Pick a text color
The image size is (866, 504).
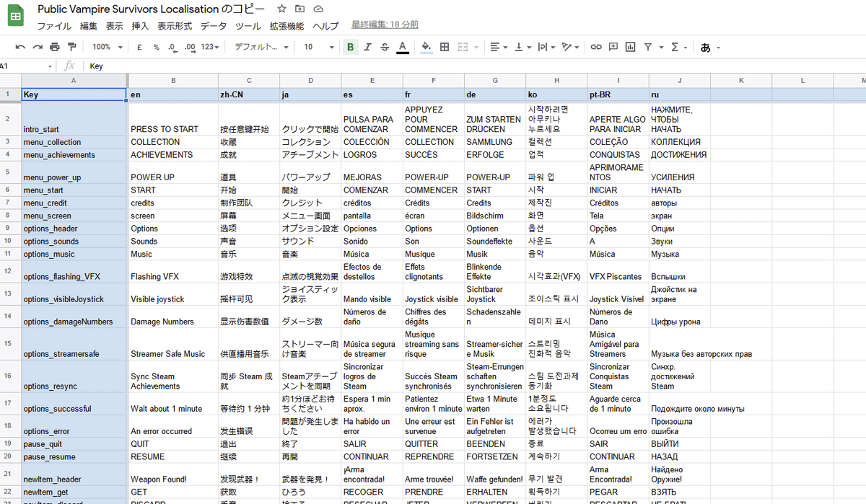point(403,47)
